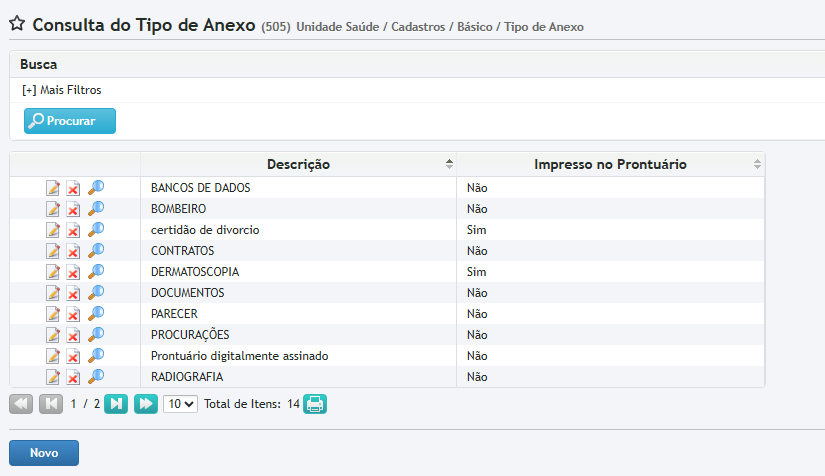View details of certidão de divorcio
Viewport: 825px width, 476px height.
tap(96, 230)
